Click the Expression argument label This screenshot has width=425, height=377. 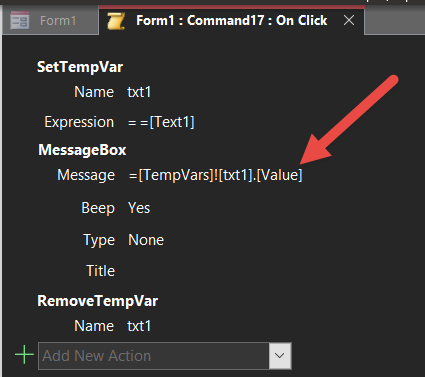click(79, 122)
